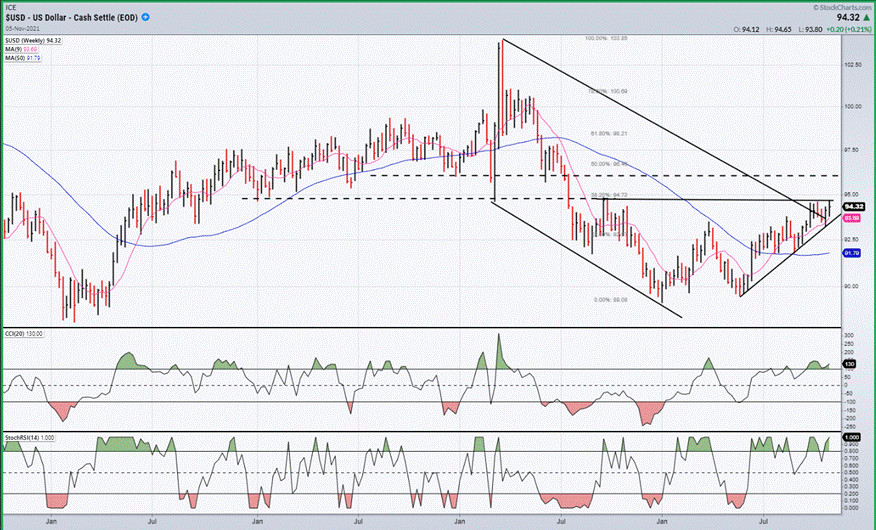This screenshot has width=876, height=530.
Task: Click the blue 91.79 MA price tag
Action: [x=852, y=253]
